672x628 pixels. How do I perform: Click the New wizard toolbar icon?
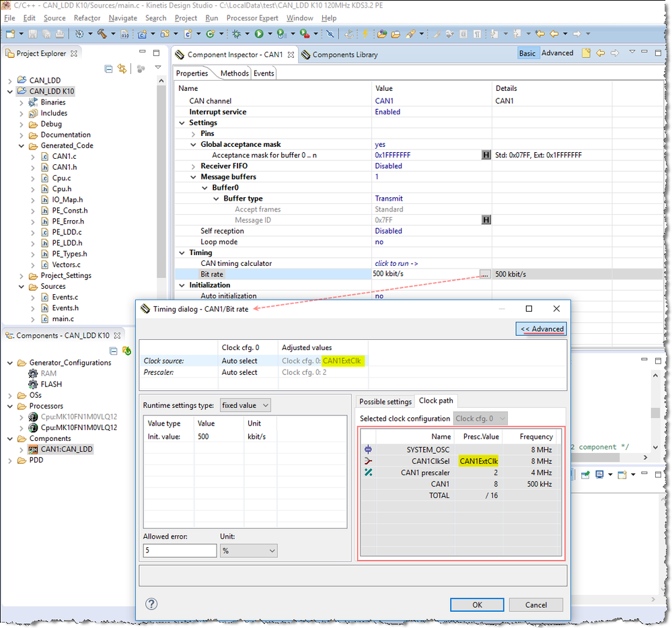[10, 34]
